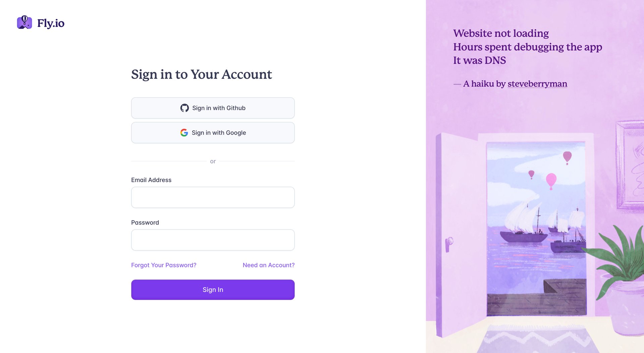Open the steveberryman author link

coord(537,84)
